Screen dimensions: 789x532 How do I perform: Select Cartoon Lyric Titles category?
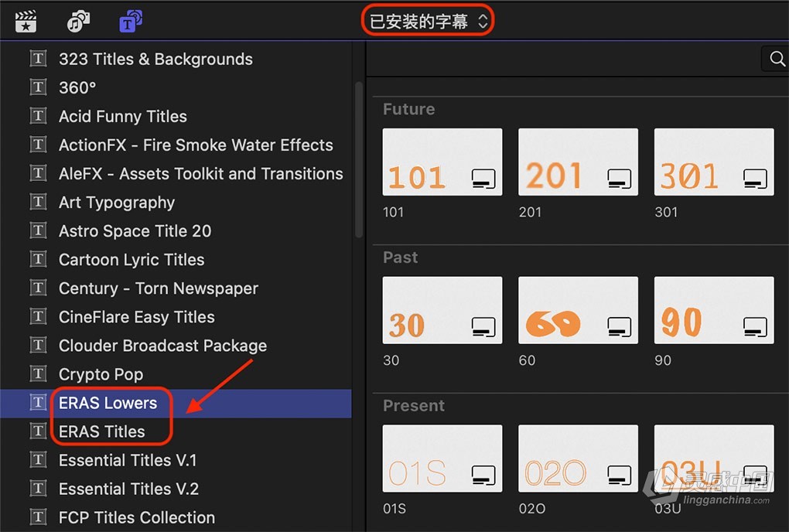coord(176,260)
